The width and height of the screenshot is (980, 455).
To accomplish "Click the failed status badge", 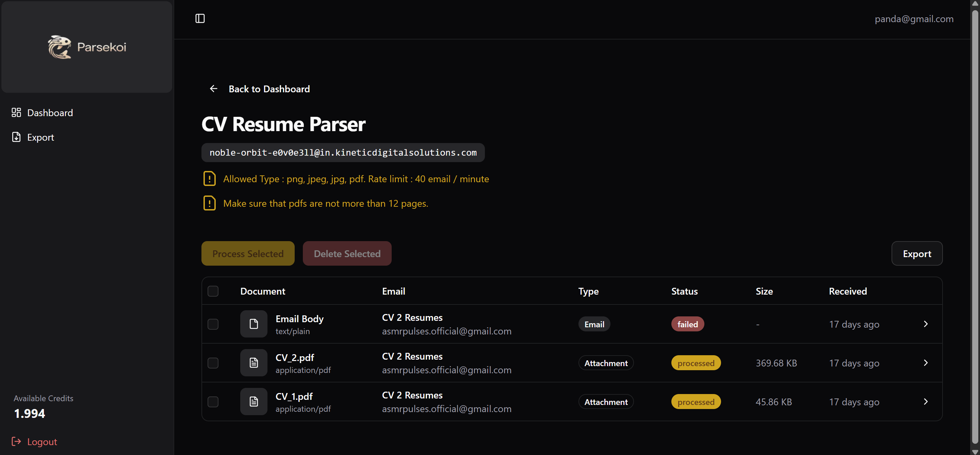I will pyautogui.click(x=687, y=325).
